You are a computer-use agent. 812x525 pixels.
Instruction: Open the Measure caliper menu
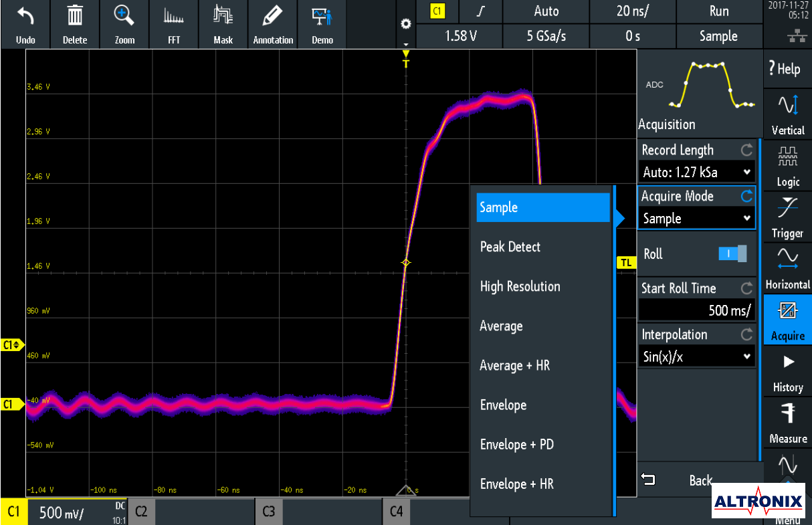[x=787, y=423]
